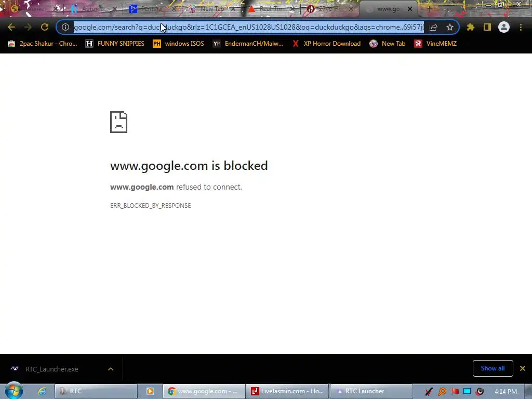The width and height of the screenshot is (532, 399).
Task: Switch to www.google.com Chrome taskbar button
Action: pos(204,391)
